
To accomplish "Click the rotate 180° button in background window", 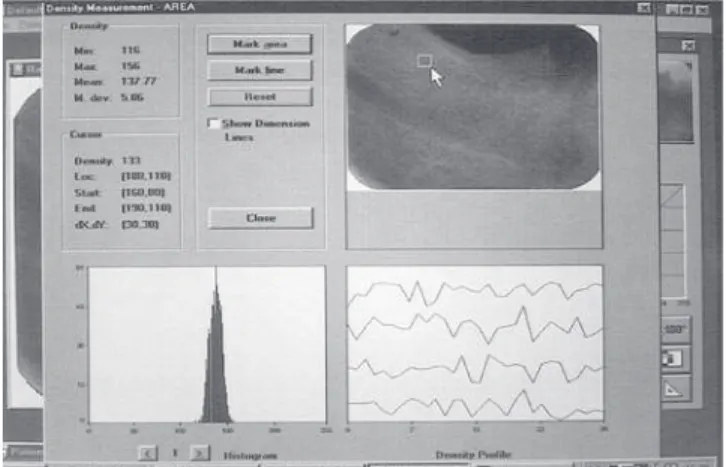I will (x=675, y=330).
